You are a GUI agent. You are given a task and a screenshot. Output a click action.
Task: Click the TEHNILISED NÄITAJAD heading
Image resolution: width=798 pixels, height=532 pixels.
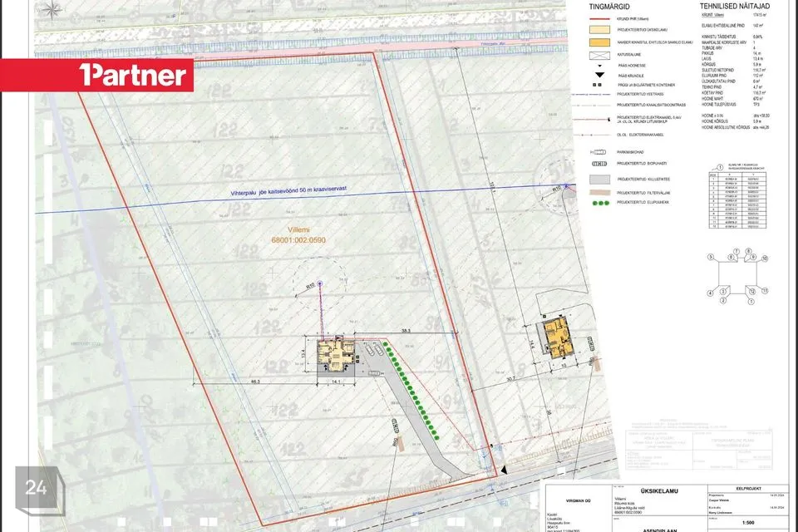tap(734, 6)
